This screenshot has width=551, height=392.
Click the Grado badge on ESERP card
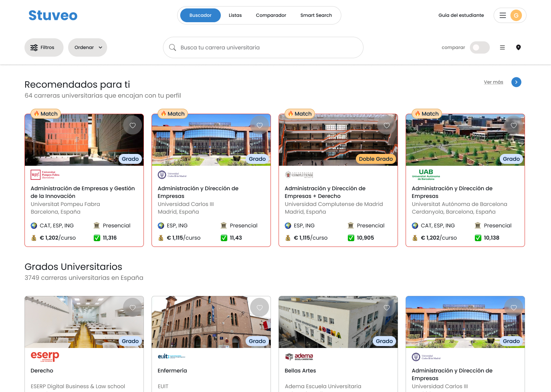(x=130, y=341)
